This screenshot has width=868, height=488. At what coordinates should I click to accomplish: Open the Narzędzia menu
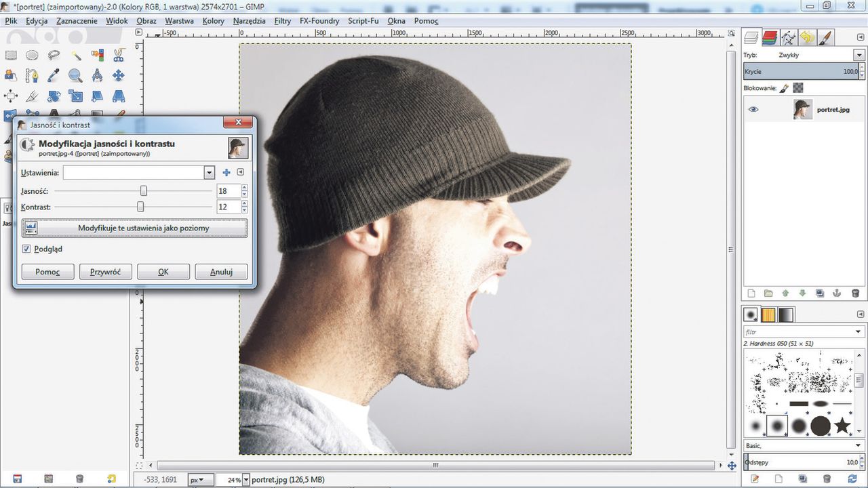pyautogui.click(x=249, y=21)
